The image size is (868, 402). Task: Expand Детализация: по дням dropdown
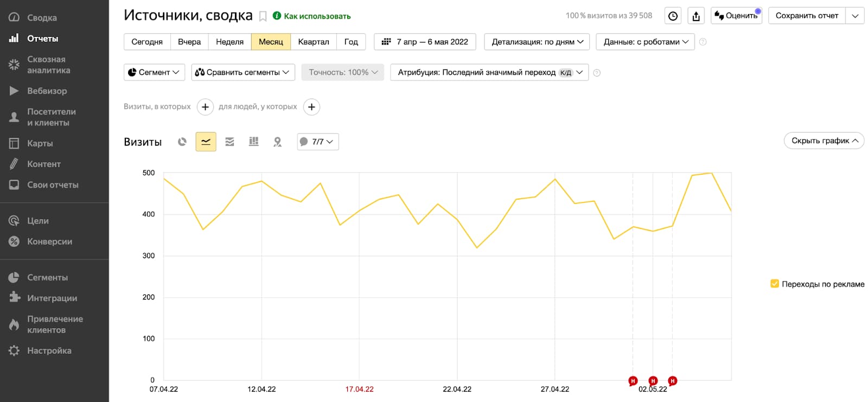[537, 42]
